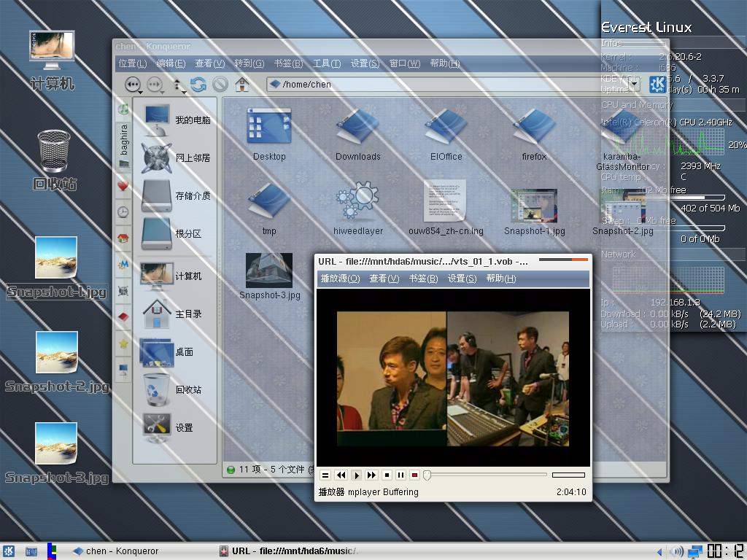Open the red book sidebar tab
The height and width of the screenshot is (560, 747).
pyautogui.click(x=123, y=316)
